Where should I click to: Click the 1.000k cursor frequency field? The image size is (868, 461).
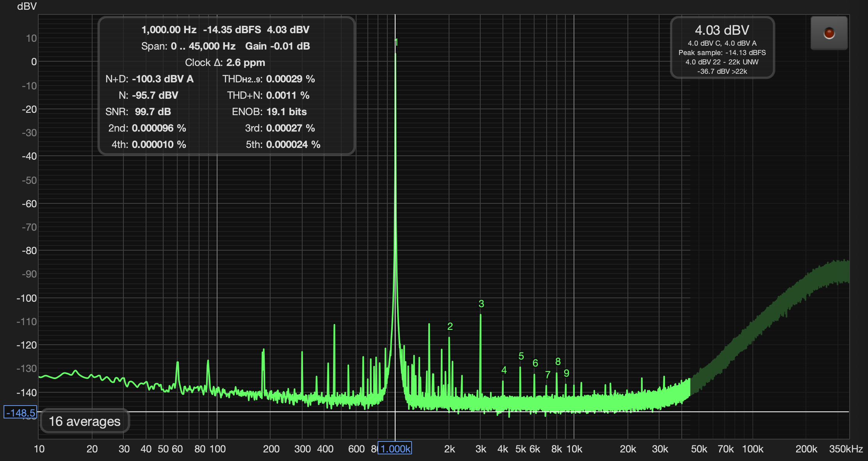[395, 449]
